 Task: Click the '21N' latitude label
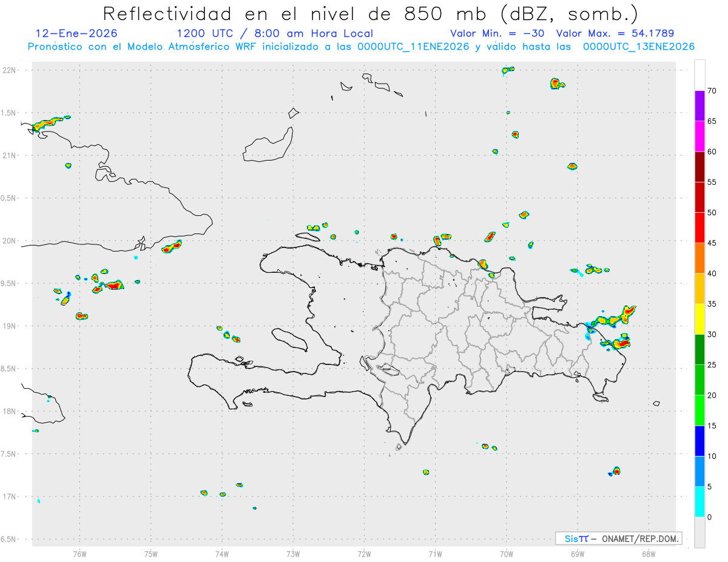coord(10,155)
